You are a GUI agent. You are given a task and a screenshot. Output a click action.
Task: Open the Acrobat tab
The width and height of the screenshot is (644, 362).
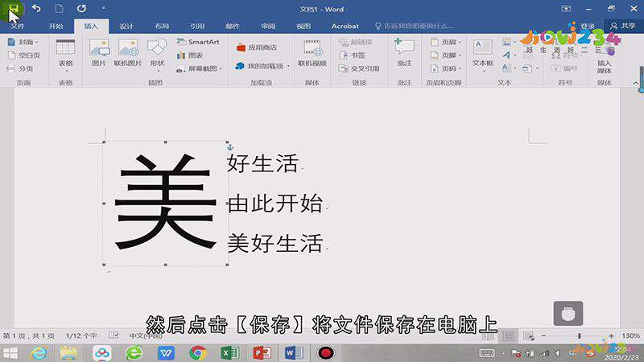click(x=345, y=26)
